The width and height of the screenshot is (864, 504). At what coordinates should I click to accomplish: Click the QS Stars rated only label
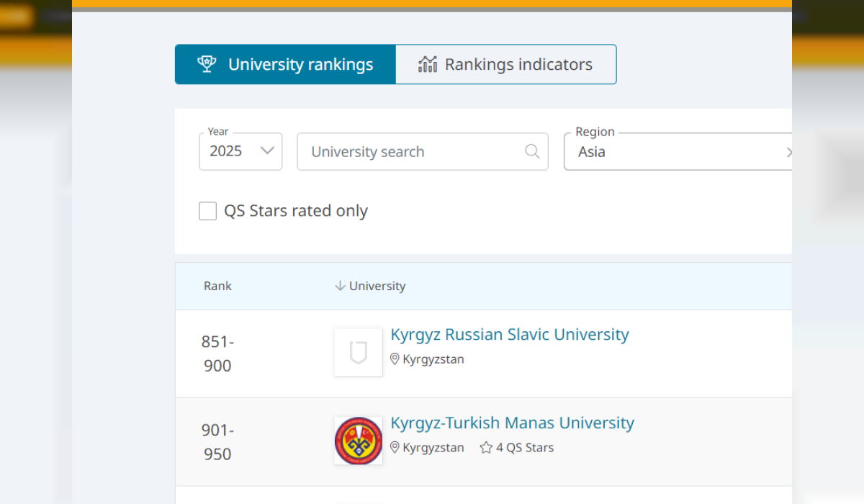click(x=296, y=211)
